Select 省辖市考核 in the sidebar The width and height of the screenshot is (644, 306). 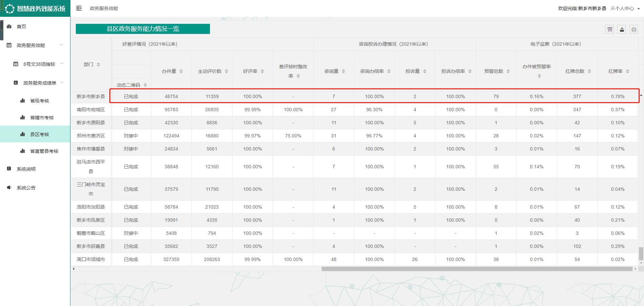42,118
